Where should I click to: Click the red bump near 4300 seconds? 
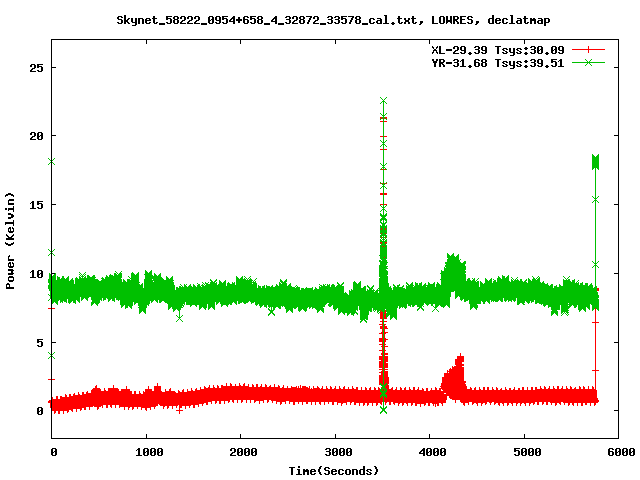454,378
